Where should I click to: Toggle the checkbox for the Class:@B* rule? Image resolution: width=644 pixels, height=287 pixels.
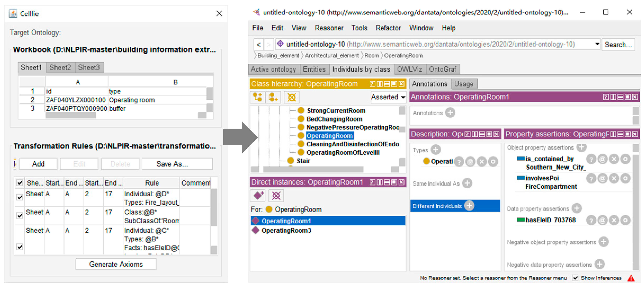(x=20, y=215)
